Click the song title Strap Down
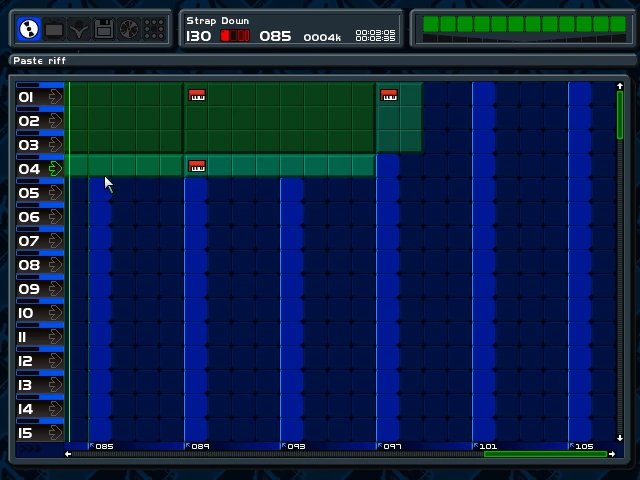The width and height of the screenshot is (640, 480). pos(217,20)
